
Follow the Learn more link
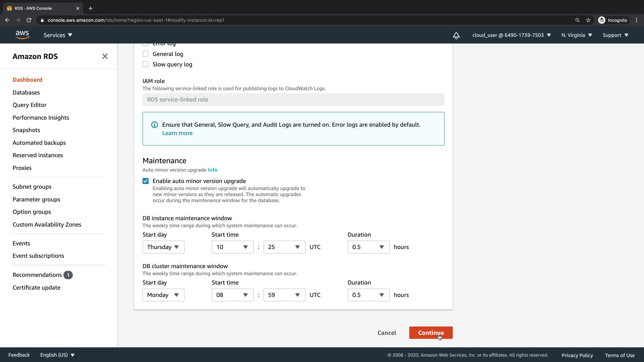(177, 133)
